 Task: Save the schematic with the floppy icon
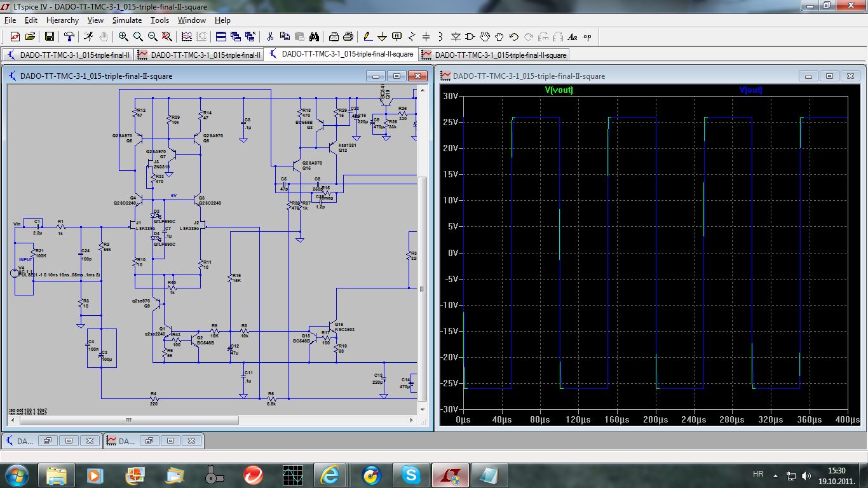pos(49,36)
